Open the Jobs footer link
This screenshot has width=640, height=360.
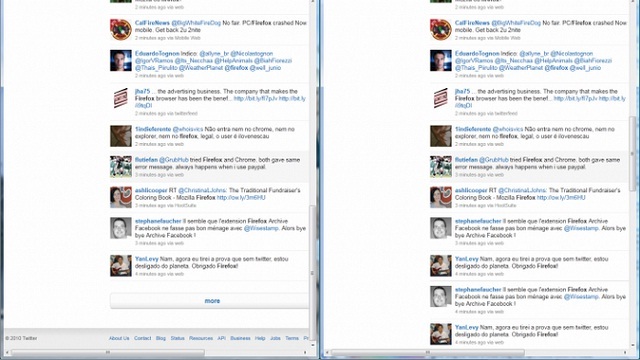(x=275, y=338)
